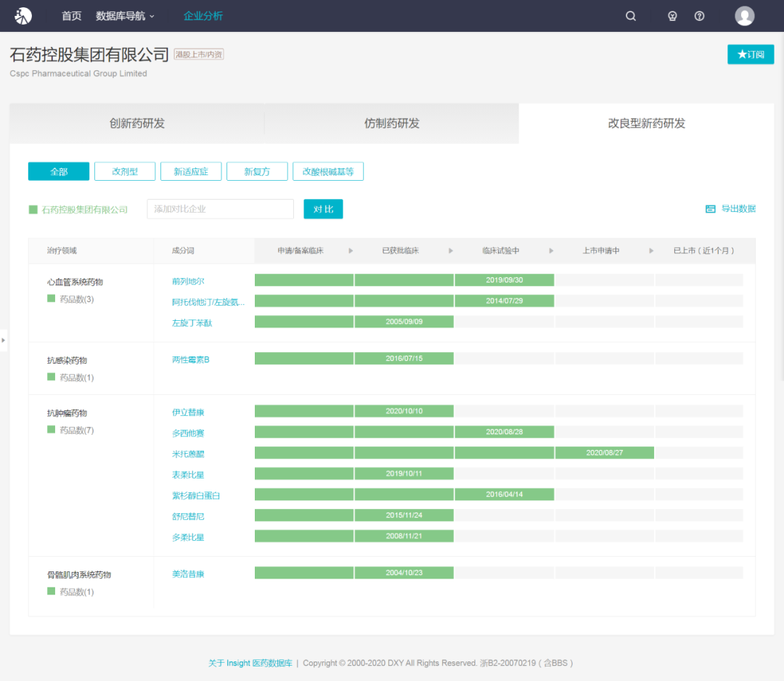Click the 对比 compare button
The width and height of the screenshot is (784, 681).
[x=323, y=209]
